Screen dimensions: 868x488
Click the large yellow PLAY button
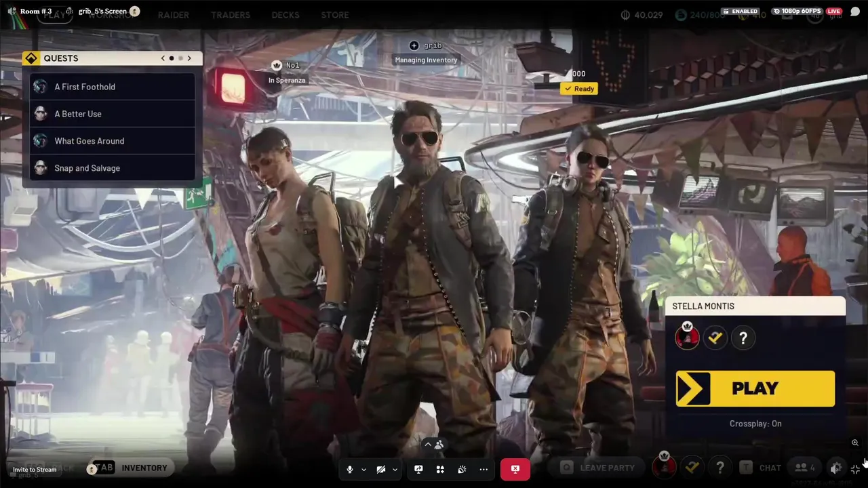click(x=755, y=388)
